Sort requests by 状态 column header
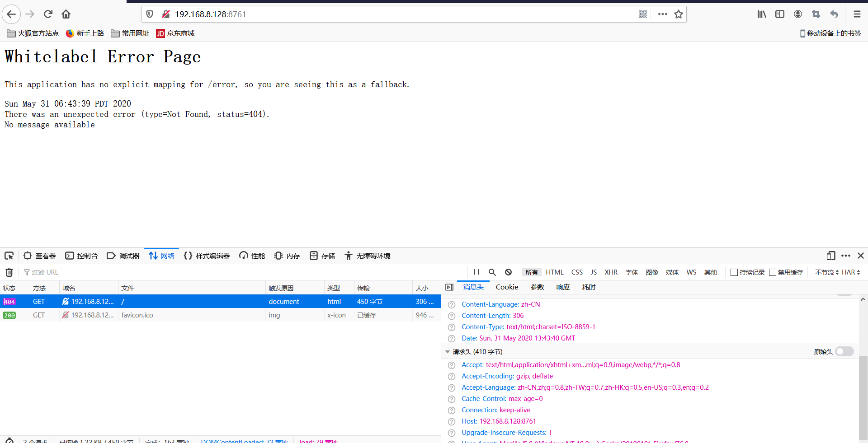 pyautogui.click(x=15, y=288)
